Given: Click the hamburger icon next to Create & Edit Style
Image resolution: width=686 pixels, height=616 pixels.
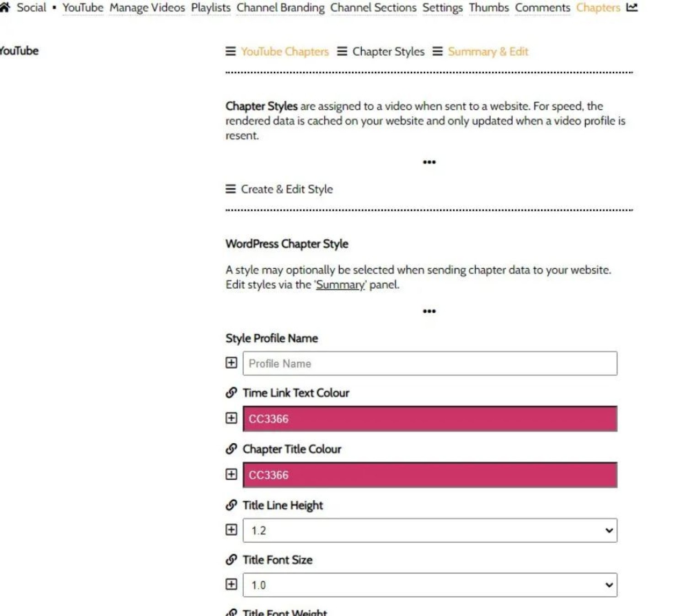Looking at the screenshot, I should (x=230, y=189).
